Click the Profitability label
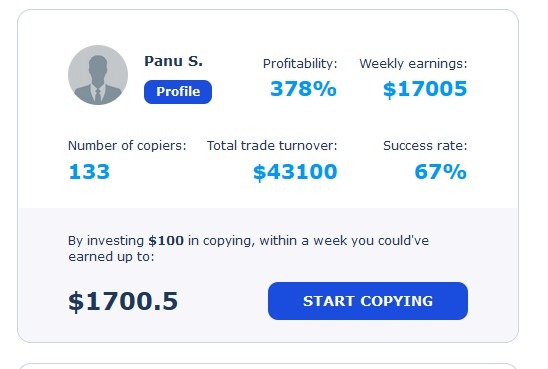 [x=300, y=64]
